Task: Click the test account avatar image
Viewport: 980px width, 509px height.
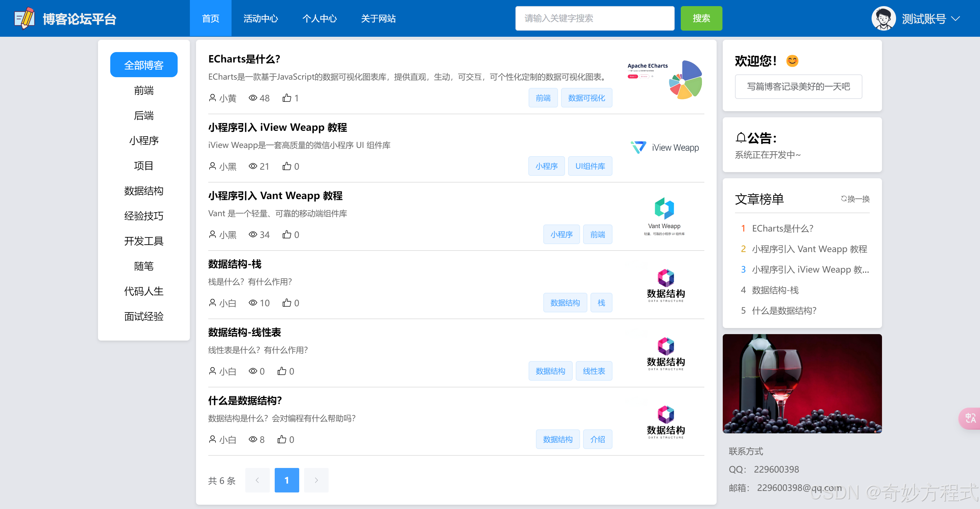Action: coord(883,18)
